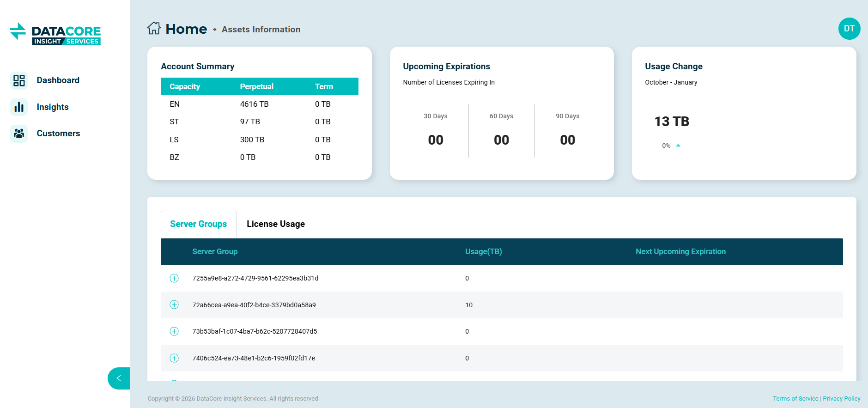Click the Home house icon in breadcrumb
The height and width of the screenshot is (408, 868).
[x=154, y=29]
